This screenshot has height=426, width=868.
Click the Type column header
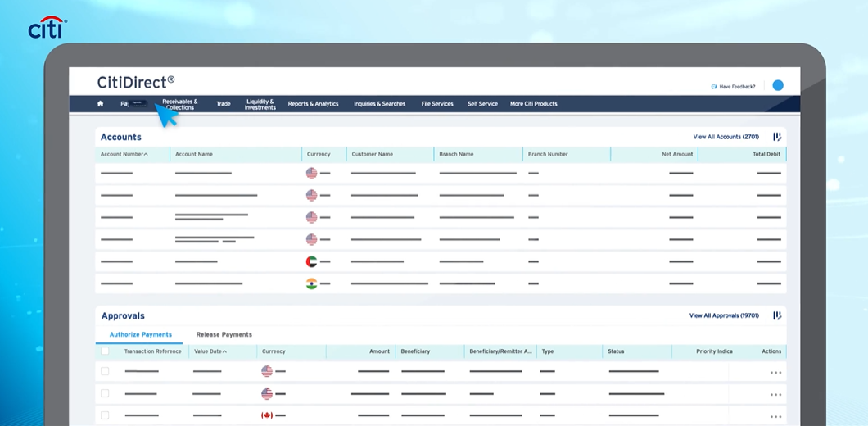click(548, 351)
